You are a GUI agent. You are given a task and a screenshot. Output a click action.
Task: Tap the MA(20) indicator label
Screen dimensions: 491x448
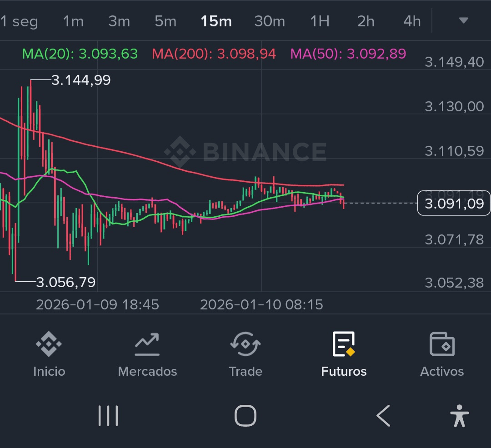point(80,54)
